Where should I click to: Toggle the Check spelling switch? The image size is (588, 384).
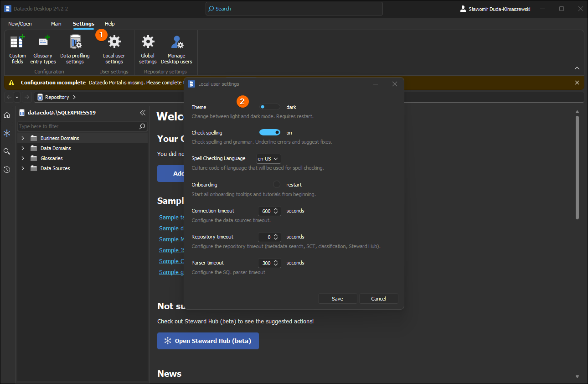pyautogui.click(x=270, y=132)
